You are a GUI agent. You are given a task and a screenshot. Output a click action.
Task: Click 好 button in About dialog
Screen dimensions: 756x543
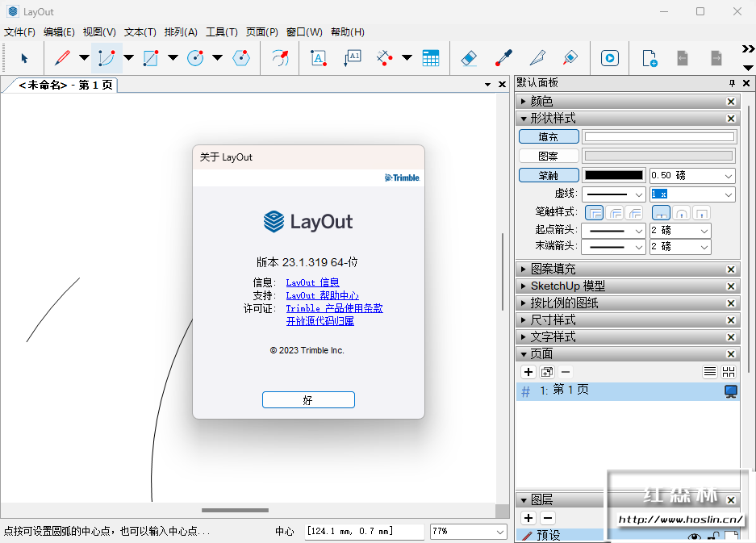(308, 399)
